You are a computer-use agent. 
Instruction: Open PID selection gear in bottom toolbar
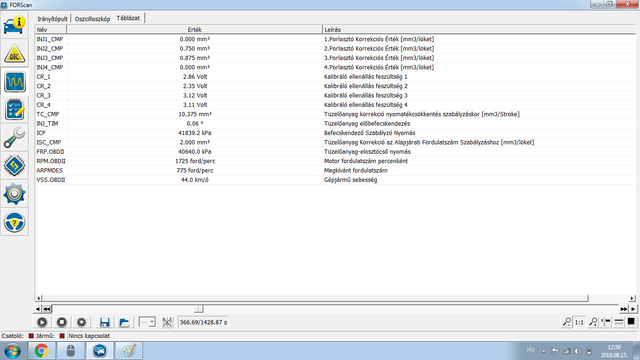(x=81, y=322)
